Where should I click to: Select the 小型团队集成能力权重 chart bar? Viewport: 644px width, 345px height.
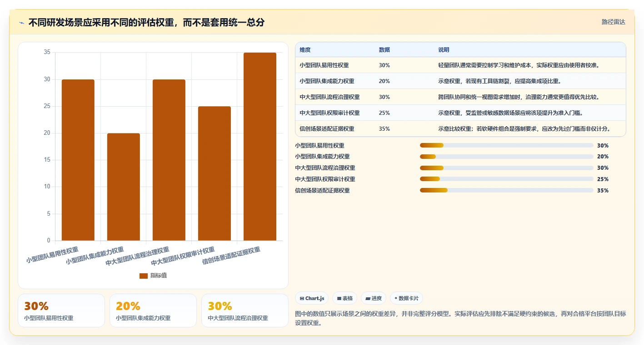pyautogui.click(x=124, y=187)
